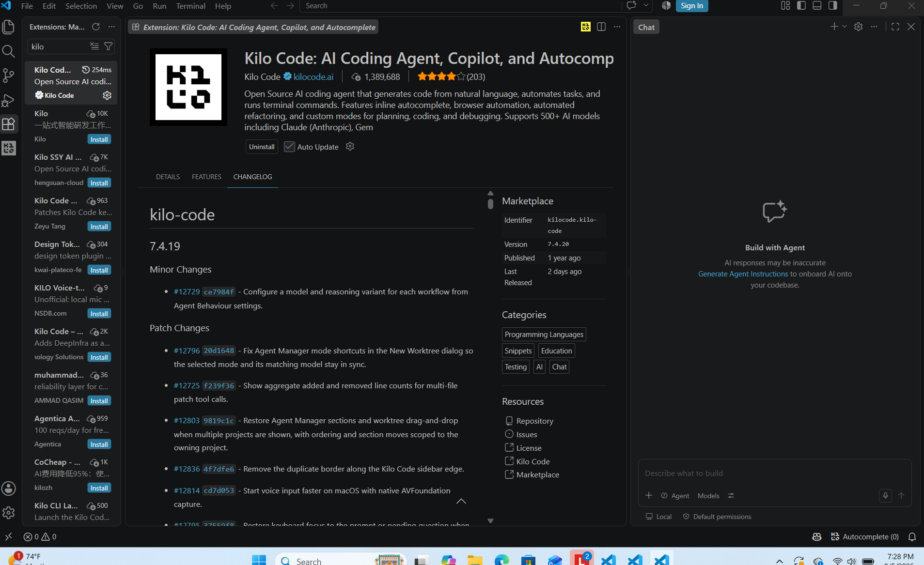Viewport: 924px width, 565px height.
Task: Open notifications bell in status bar
Action: click(x=912, y=536)
